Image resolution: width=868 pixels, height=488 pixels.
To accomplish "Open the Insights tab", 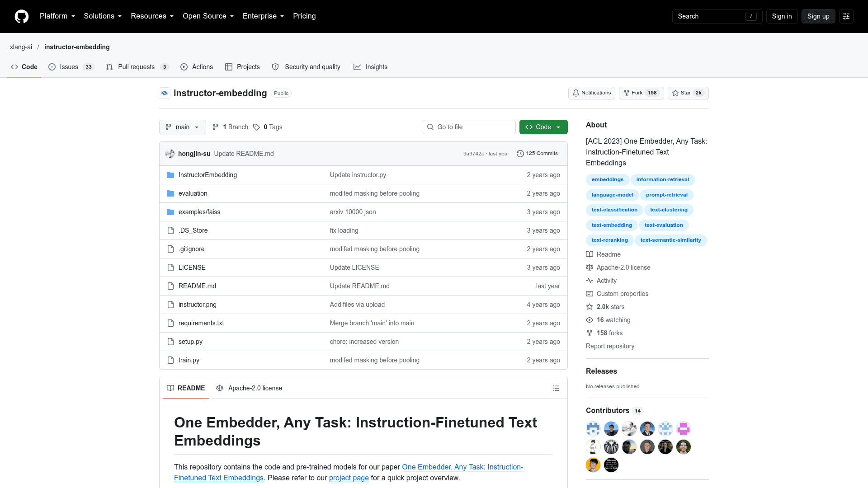I will (371, 67).
